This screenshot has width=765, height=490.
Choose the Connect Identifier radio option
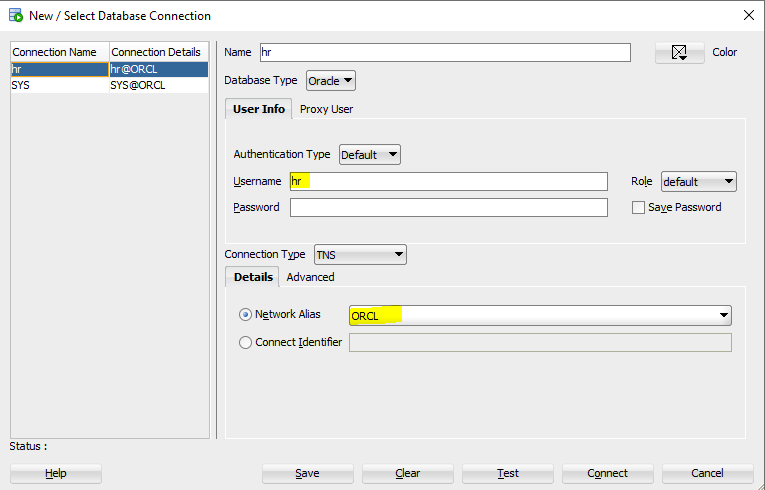246,342
